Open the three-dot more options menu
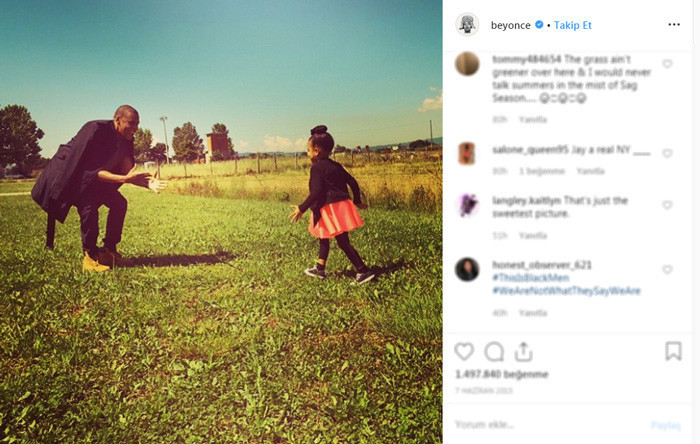The height and width of the screenshot is (444, 700). [674, 25]
